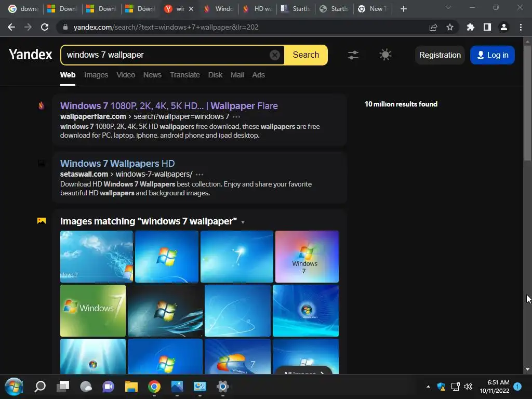Bookmark this page with the star icon
Viewport: 532px width, 399px height.
pos(449,27)
